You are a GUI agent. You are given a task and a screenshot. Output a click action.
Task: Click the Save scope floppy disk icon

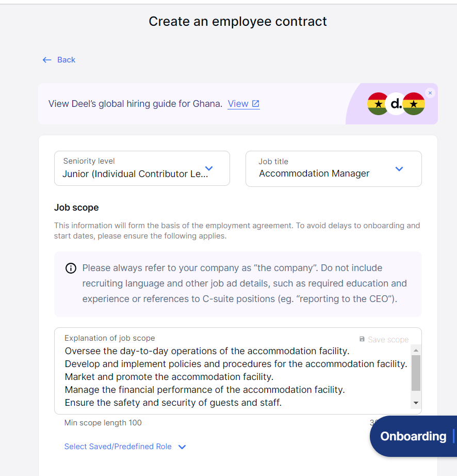[362, 339]
